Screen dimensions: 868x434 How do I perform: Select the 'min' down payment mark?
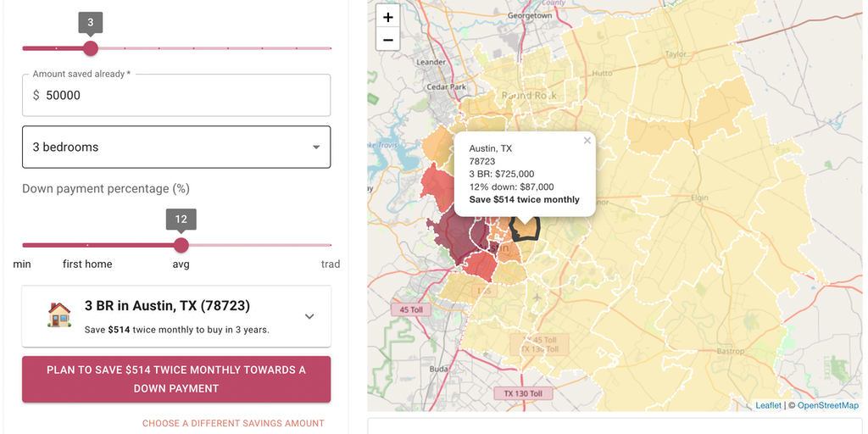[22, 264]
